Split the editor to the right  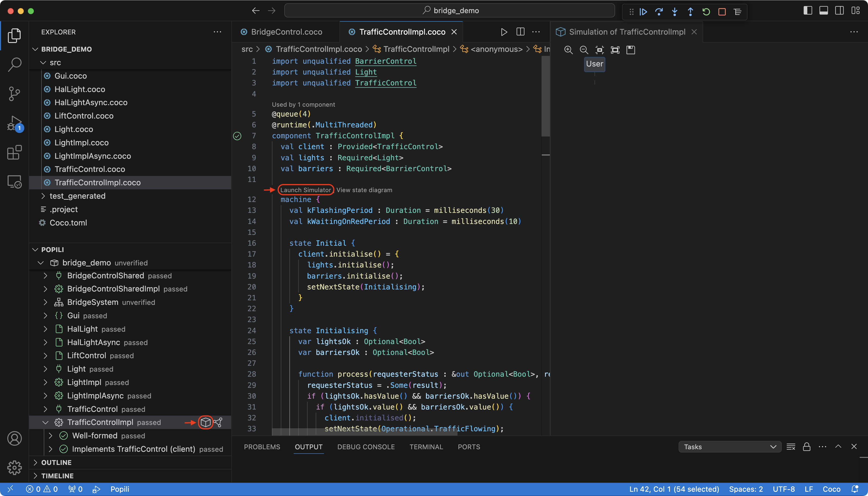point(520,32)
